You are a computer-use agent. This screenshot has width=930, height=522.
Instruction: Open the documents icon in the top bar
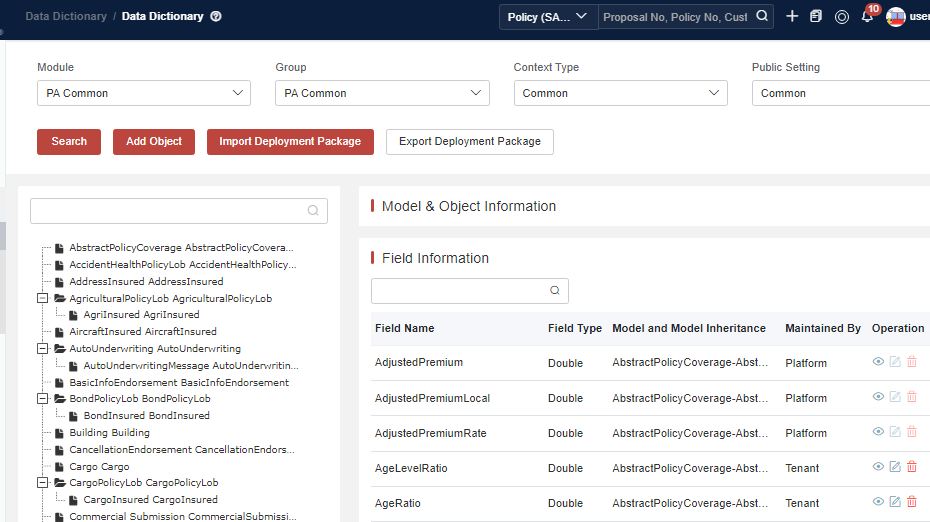coord(816,16)
